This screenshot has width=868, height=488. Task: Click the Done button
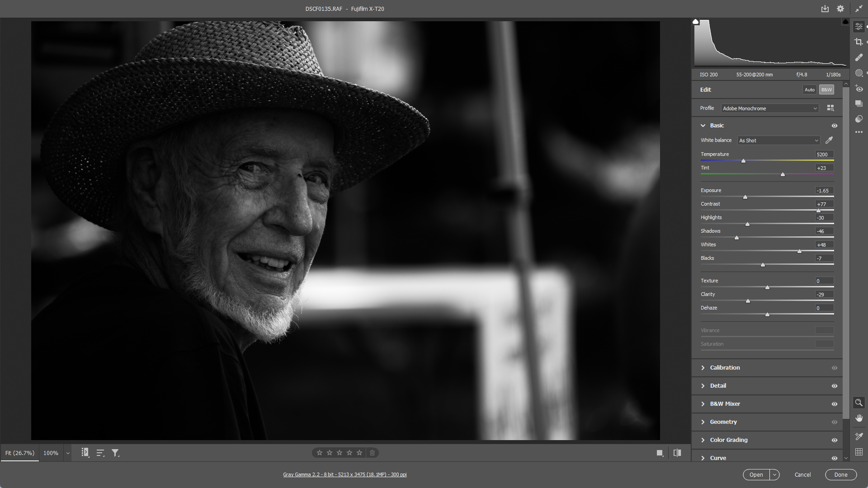pyautogui.click(x=840, y=474)
